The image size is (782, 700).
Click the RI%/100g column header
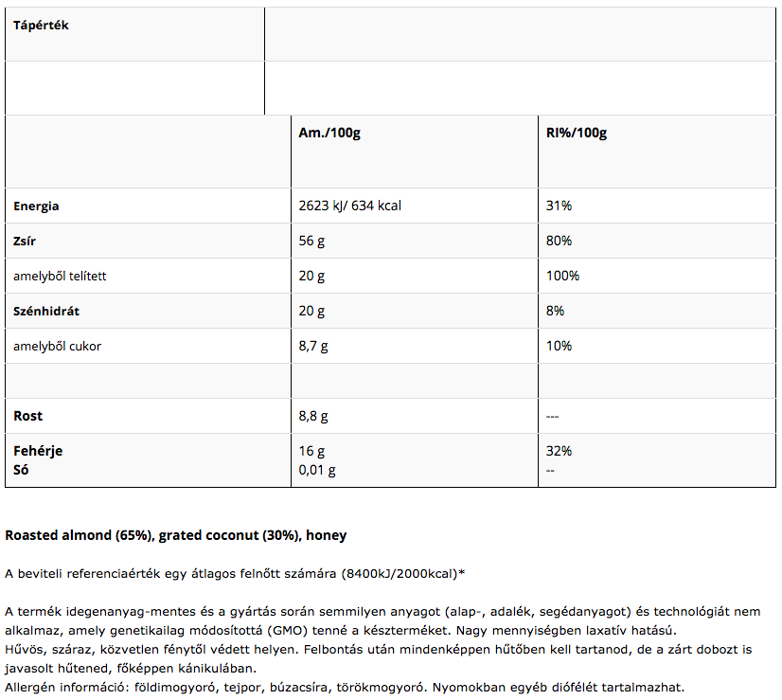577,133
